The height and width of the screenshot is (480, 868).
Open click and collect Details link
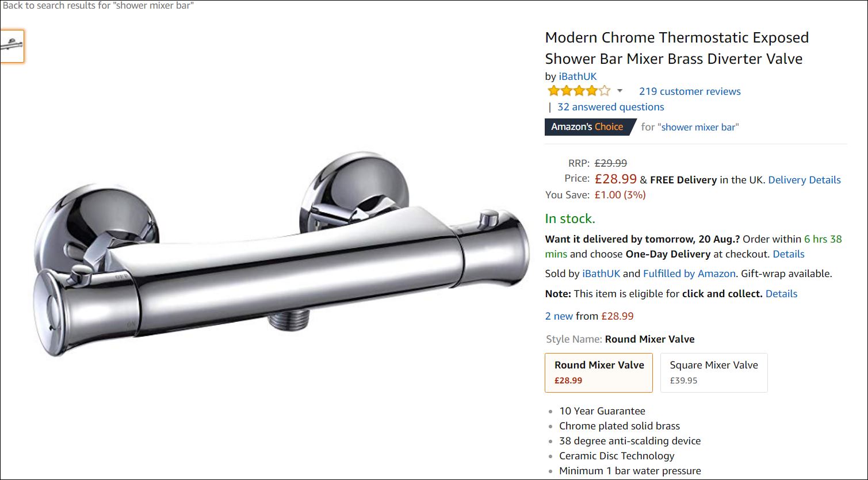(x=781, y=294)
